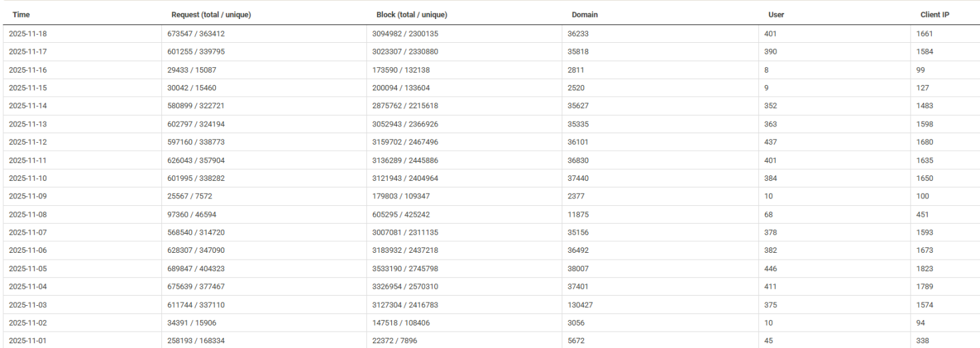This screenshot has height=348, width=980.
Task: Click the Block (total / unique) column header
Action: coord(412,14)
